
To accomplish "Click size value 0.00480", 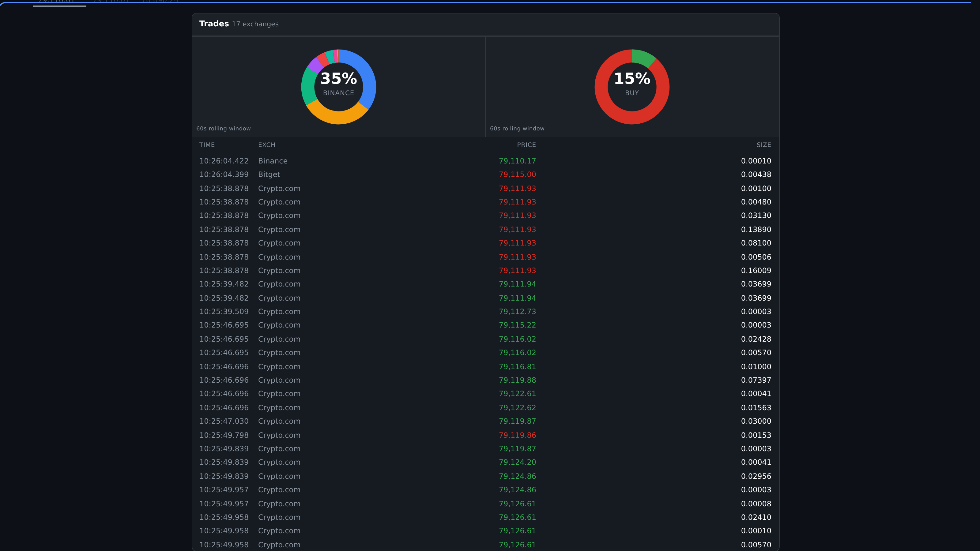I will pos(756,202).
